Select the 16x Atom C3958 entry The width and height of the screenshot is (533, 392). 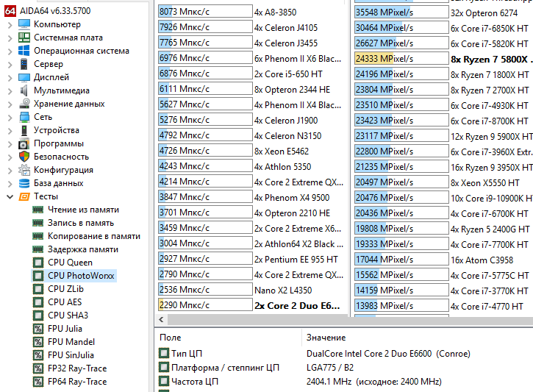(x=482, y=260)
